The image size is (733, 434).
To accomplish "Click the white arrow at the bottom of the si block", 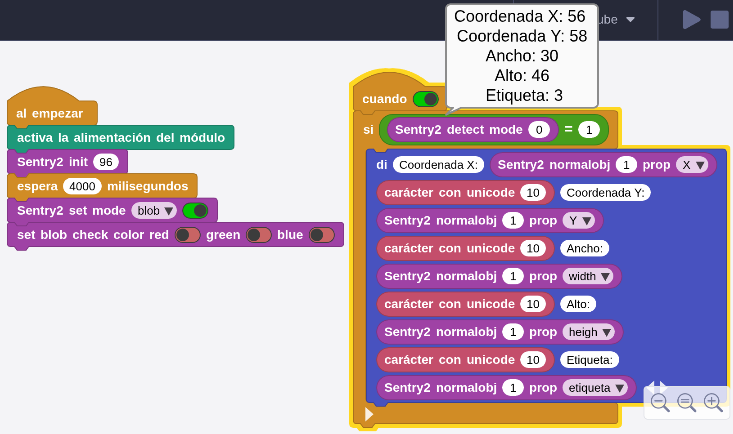I will point(369,414).
